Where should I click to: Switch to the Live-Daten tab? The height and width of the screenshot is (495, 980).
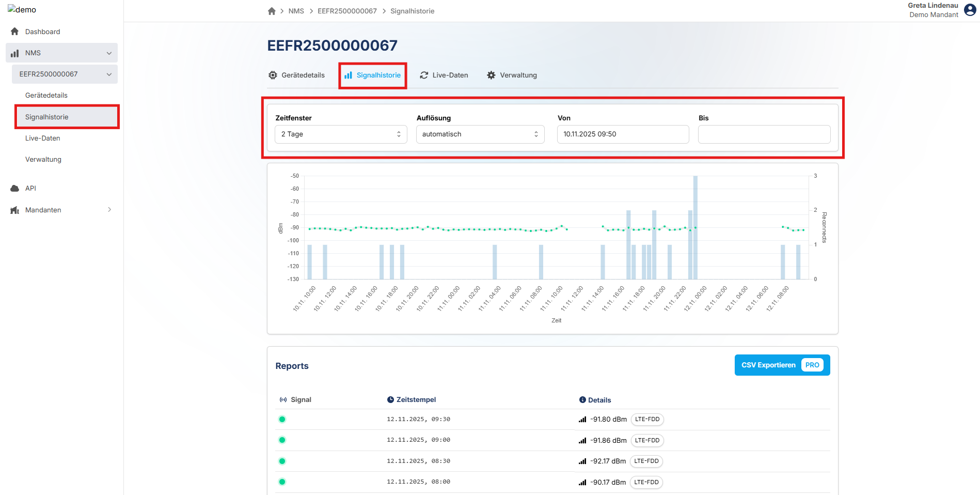pos(444,75)
